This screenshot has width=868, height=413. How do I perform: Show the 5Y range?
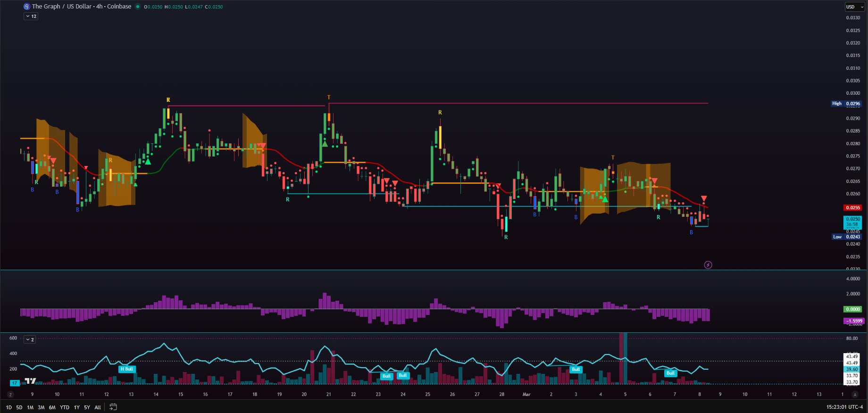(87, 407)
